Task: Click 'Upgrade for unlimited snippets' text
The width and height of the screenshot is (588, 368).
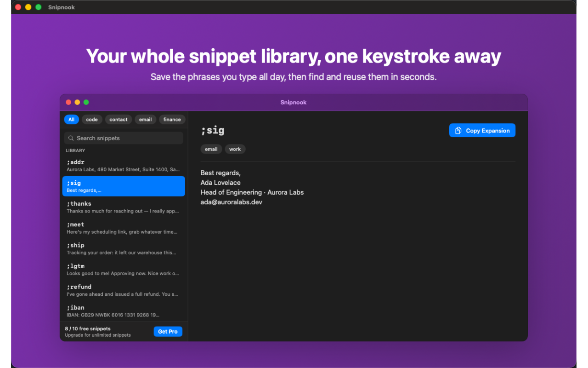Action: point(98,335)
